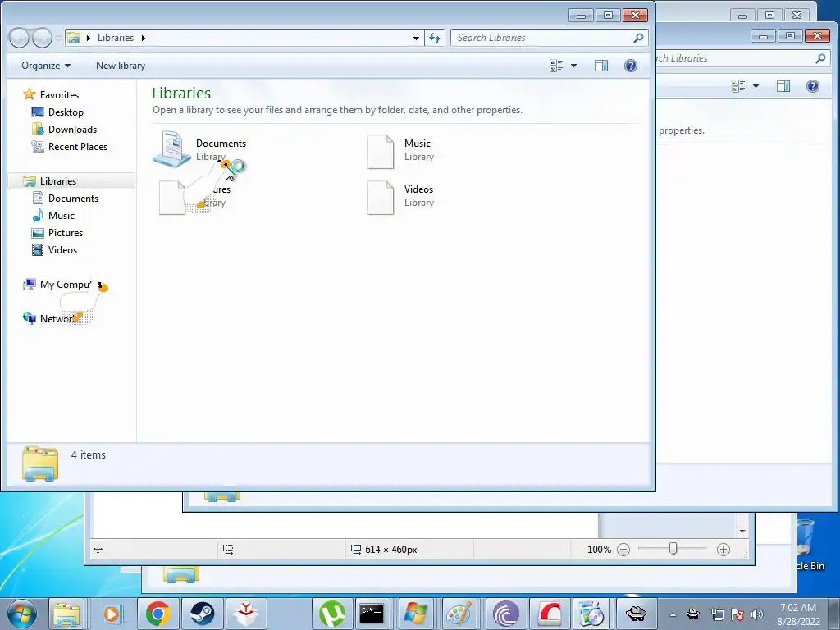This screenshot has width=840, height=630.
Task: Click the magnifier icon in the front search box
Action: [x=638, y=38]
